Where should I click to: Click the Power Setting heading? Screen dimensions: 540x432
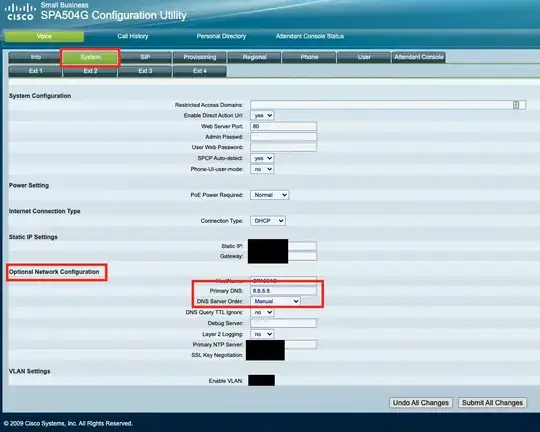(29, 185)
